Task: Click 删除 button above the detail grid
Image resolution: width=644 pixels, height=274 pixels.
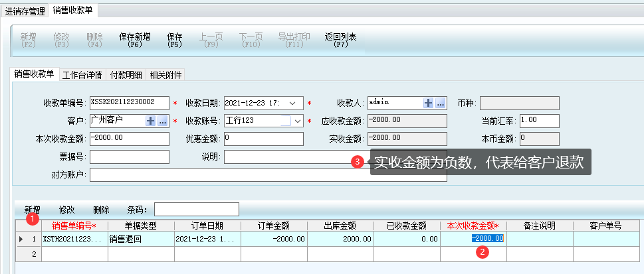Action: (101, 209)
